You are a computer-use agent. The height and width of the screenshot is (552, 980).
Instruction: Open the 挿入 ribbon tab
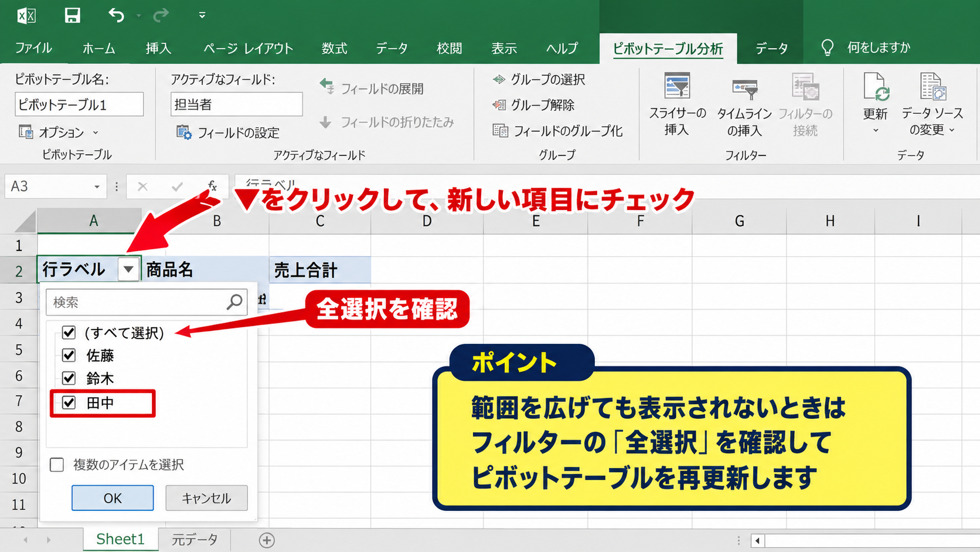point(158,48)
